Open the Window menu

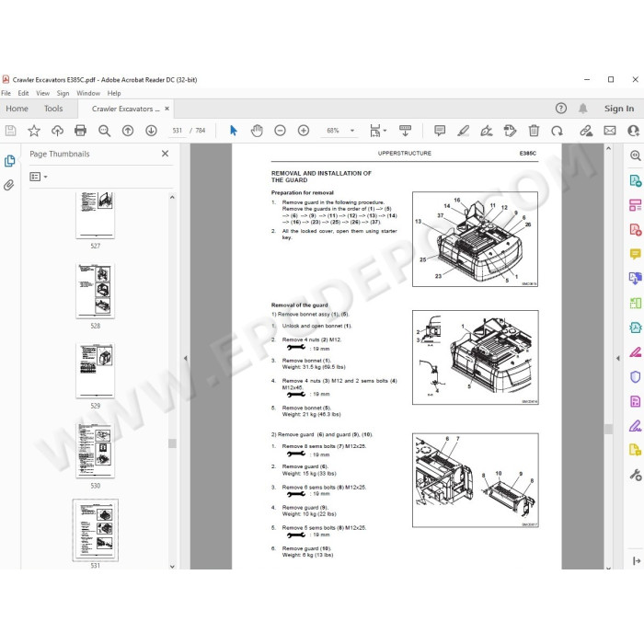pyautogui.click(x=88, y=93)
